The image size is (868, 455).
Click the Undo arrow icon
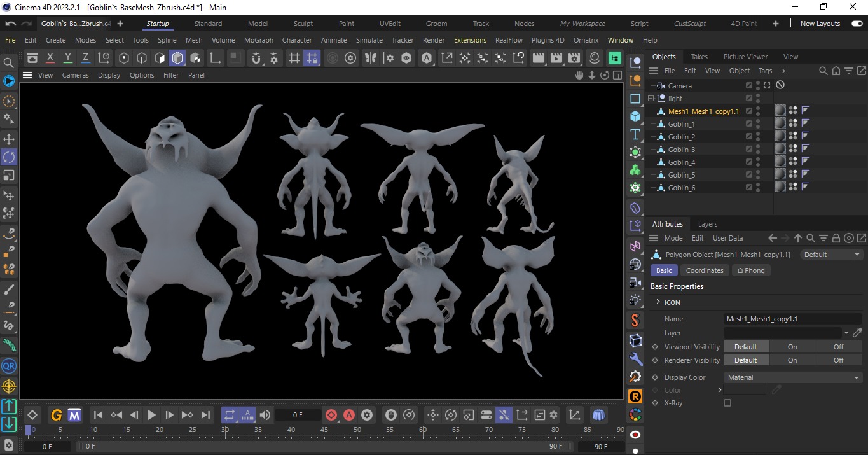coord(10,24)
